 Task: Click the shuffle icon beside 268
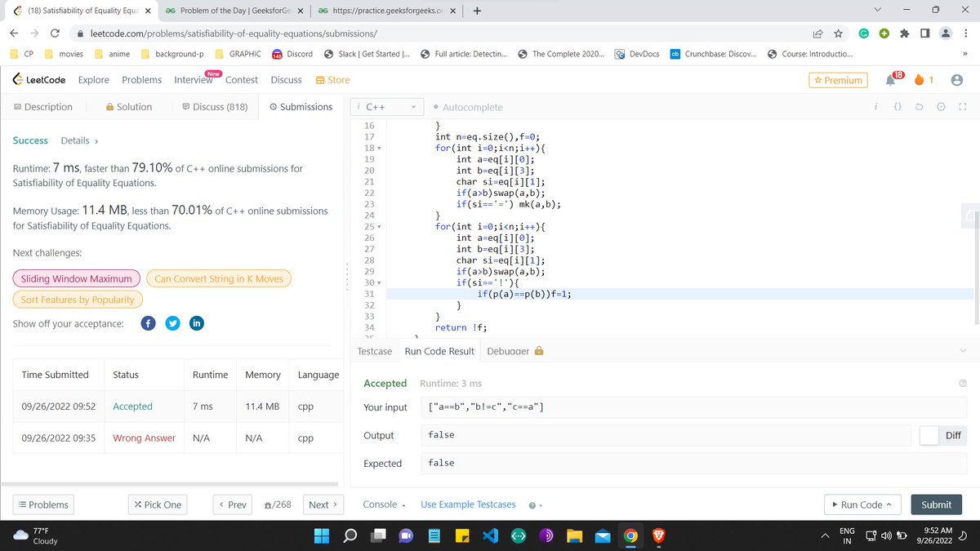click(269, 504)
